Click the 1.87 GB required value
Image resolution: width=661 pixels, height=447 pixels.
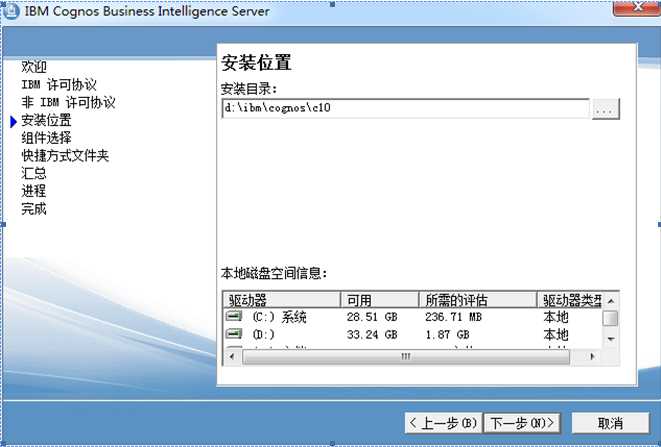click(447, 334)
